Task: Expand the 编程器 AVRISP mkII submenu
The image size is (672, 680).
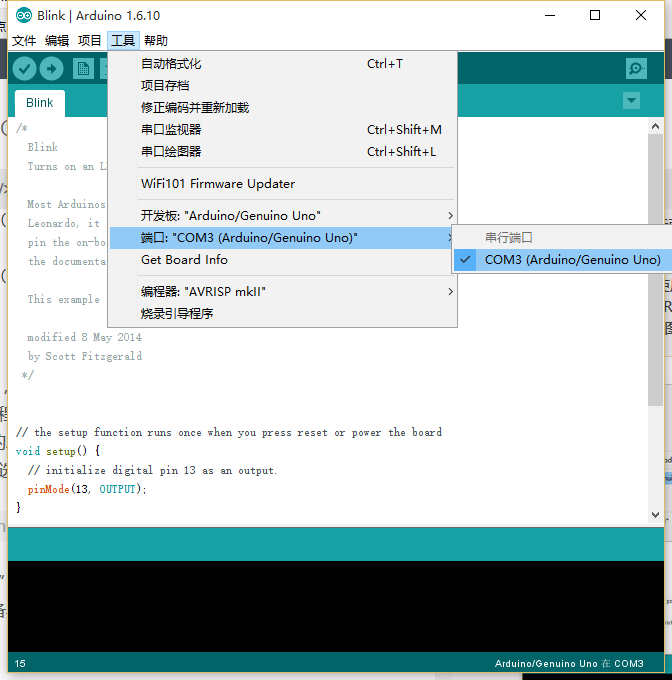Action: click(x=282, y=291)
